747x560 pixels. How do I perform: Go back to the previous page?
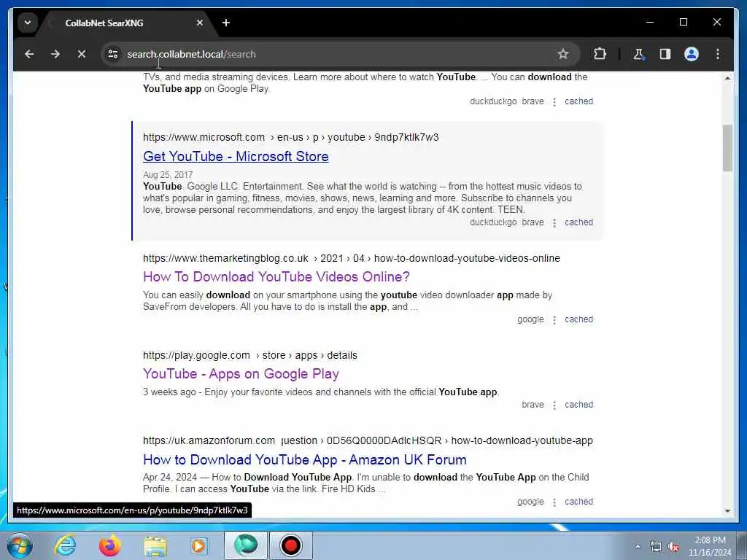[x=29, y=54]
